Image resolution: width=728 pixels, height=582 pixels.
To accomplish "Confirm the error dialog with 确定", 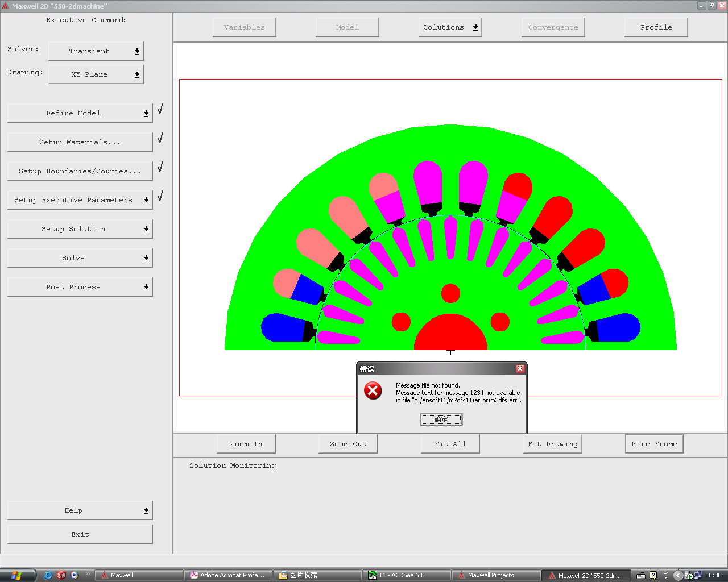I will click(x=441, y=419).
